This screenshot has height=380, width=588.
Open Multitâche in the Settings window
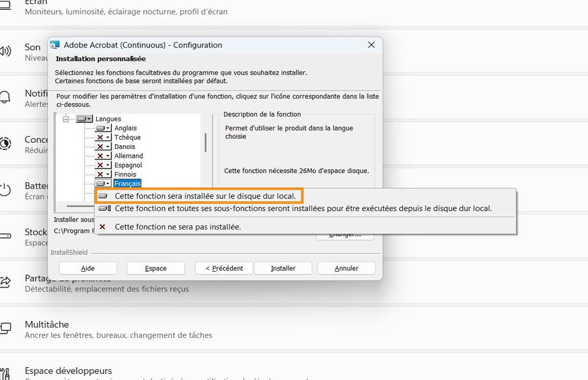click(294, 329)
